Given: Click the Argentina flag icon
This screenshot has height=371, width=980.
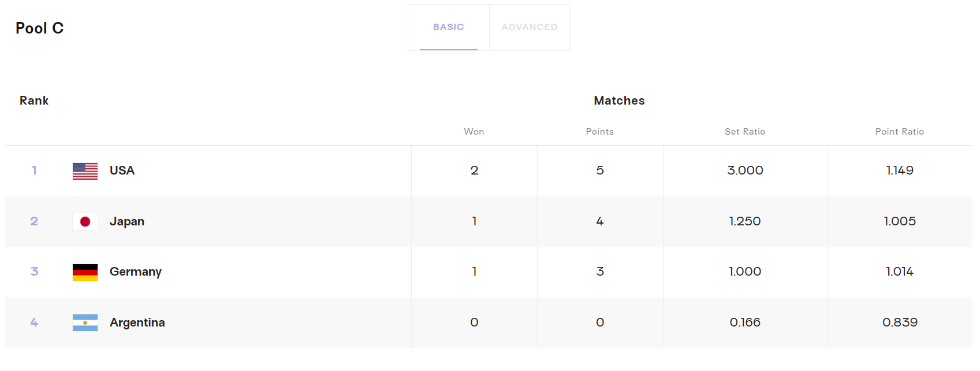Looking at the screenshot, I should [85, 322].
